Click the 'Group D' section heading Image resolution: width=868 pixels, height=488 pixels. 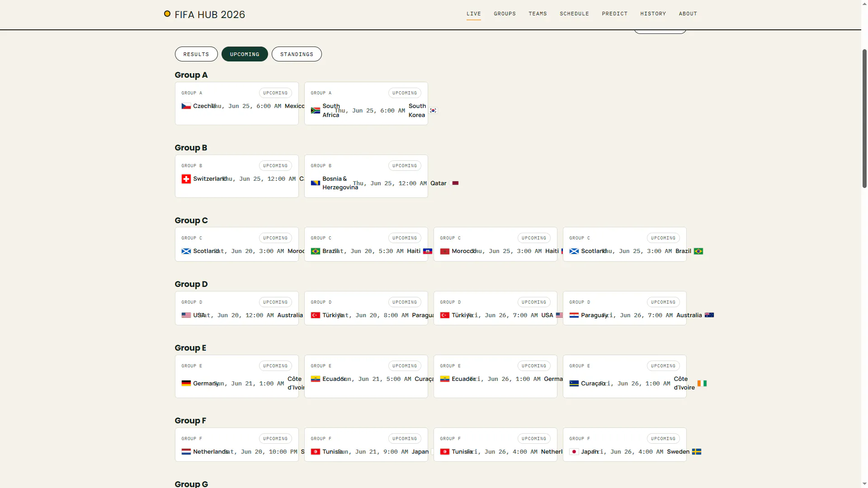[191, 284]
